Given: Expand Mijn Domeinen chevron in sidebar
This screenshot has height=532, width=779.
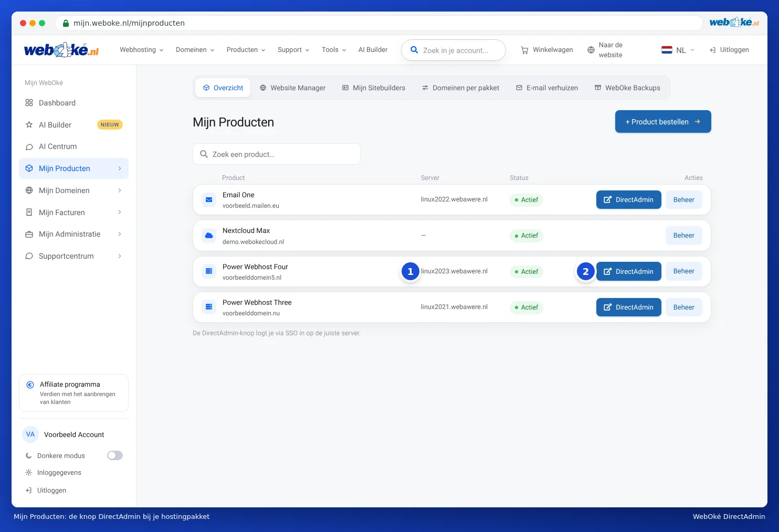Looking at the screenshot, I should (x=120, y=190).
